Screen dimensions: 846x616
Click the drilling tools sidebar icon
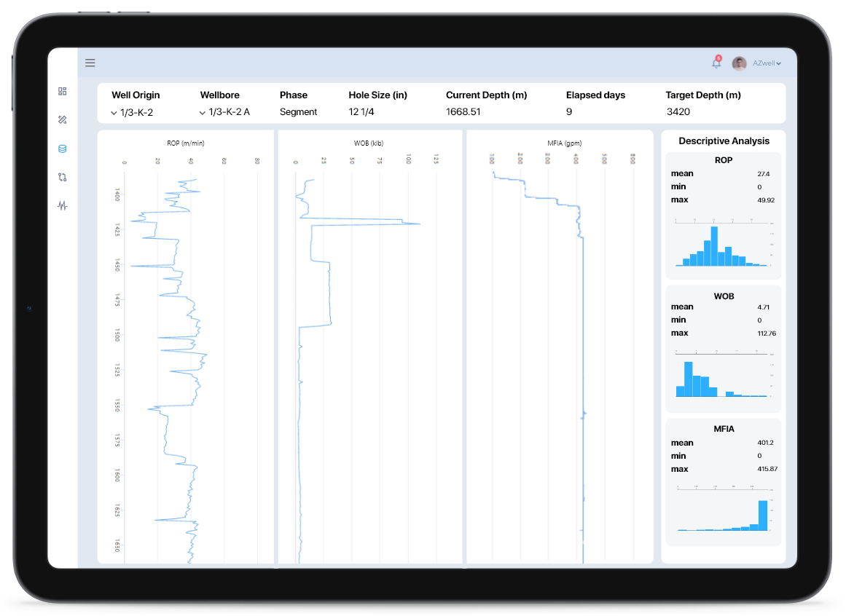(x=62, y=119)
